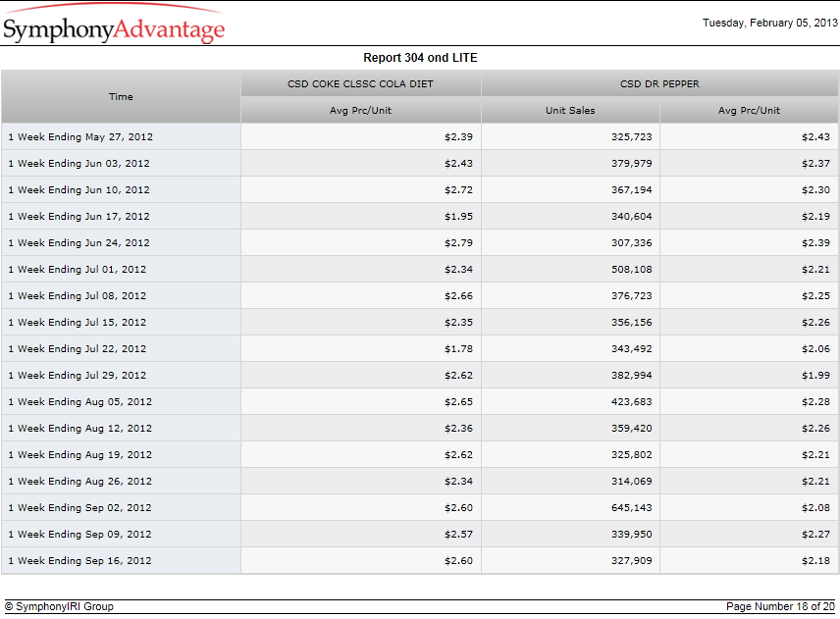Click Unit Sales value 379,979
The image size is (840, 619).
[632, 163]
